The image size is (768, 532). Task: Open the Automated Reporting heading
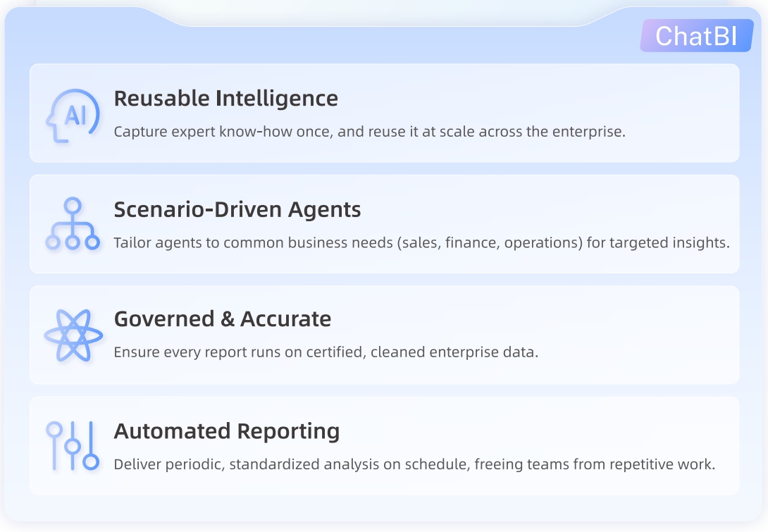pyautogui.click(x=227, y=431)
